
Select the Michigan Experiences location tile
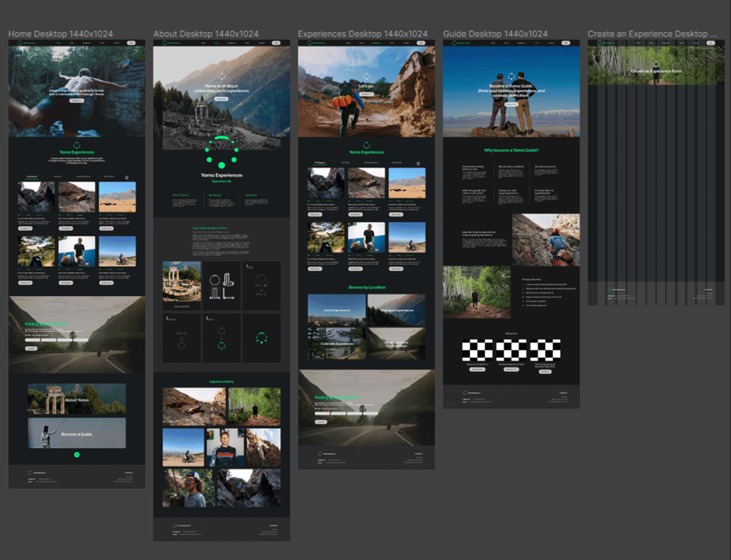[396, 310]
